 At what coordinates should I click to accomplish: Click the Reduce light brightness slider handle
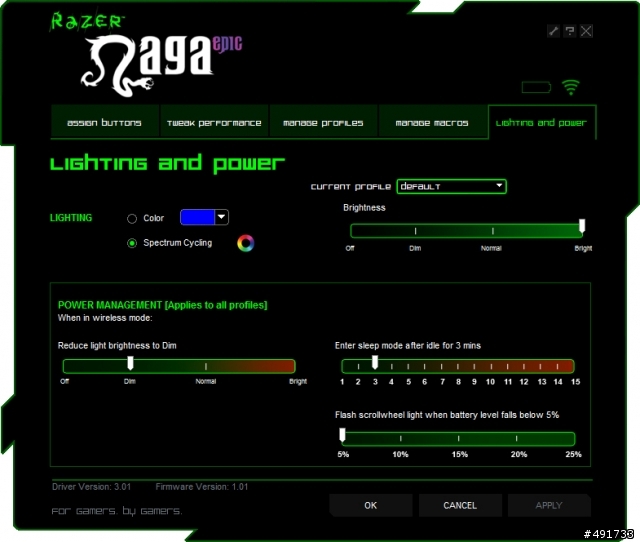pyautogui.click(x=130, y=362)
